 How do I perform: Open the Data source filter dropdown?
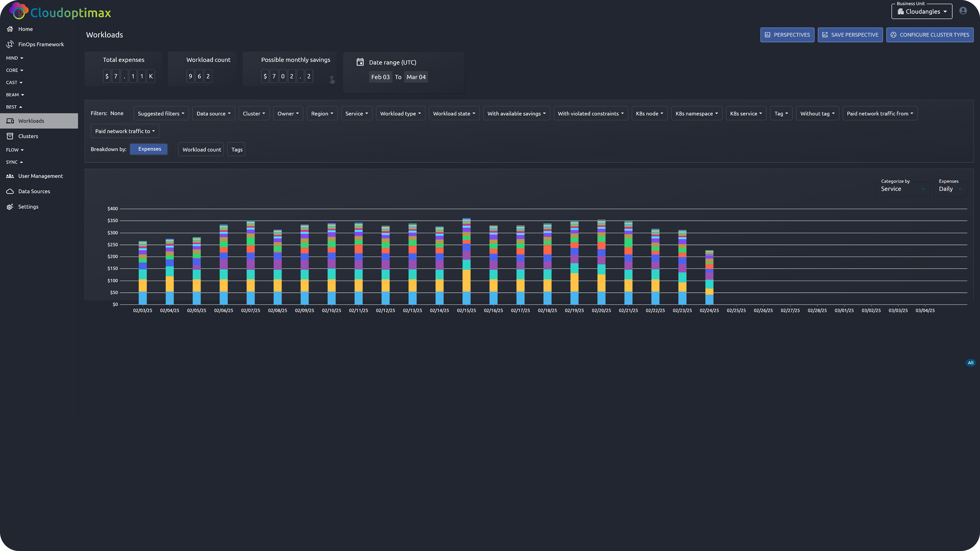tap(213, 113)
